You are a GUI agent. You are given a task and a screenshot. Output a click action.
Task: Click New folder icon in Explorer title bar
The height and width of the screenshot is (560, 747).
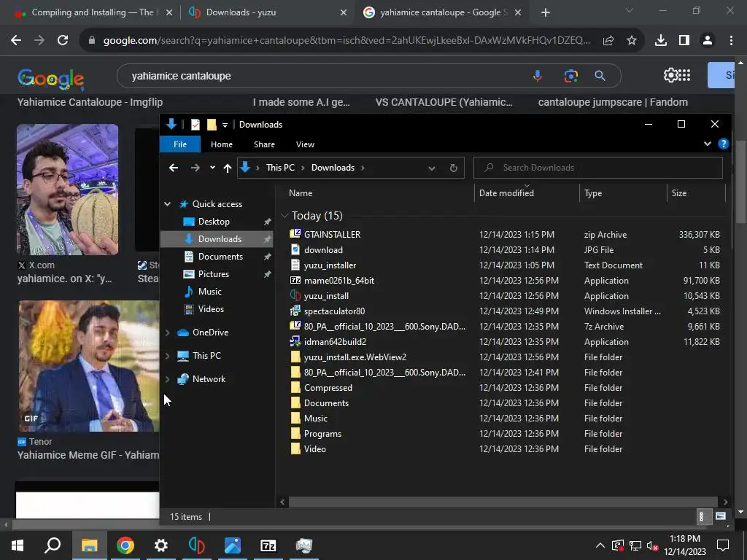pyautogui.click(x=212, y=125)
